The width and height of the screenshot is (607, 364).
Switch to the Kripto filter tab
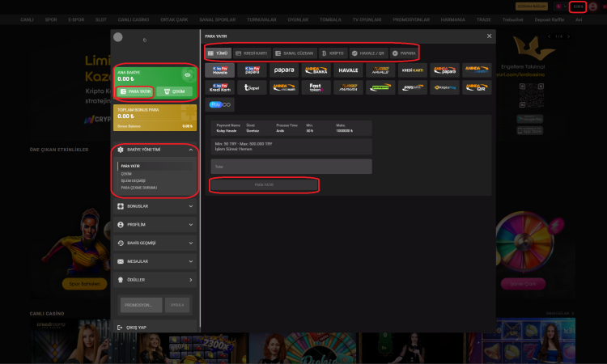click(333, 53)
